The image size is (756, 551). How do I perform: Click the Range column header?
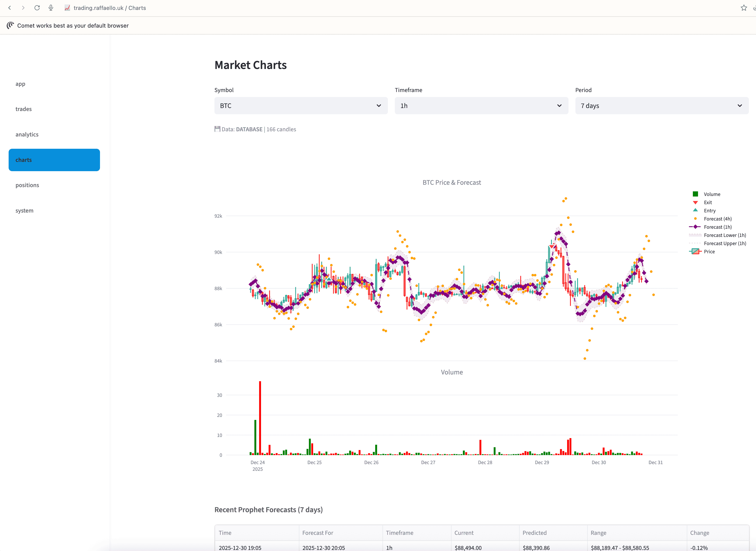pyautogui.click(x=637, y=533)
